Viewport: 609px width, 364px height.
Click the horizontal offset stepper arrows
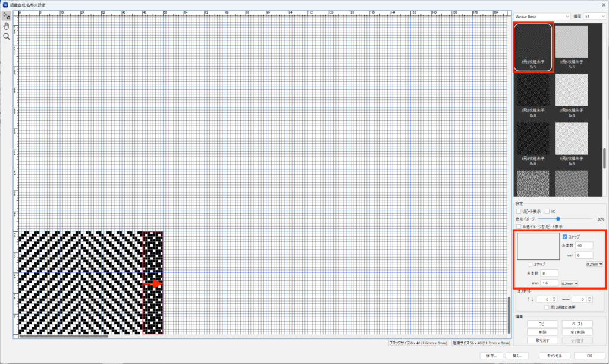[x=589, y=299]
